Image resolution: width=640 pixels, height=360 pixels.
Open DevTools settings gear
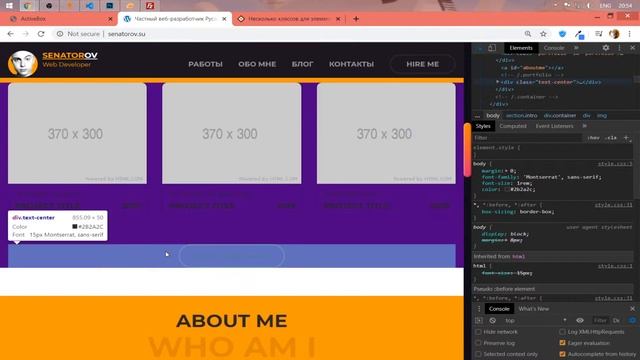point(606,48)
